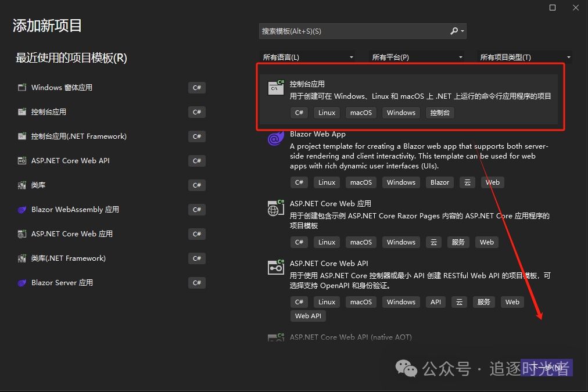Image resolution: width=588 pixels, height=392 pixels.
Task: Click the search magnifier icon
Action: 454,31
